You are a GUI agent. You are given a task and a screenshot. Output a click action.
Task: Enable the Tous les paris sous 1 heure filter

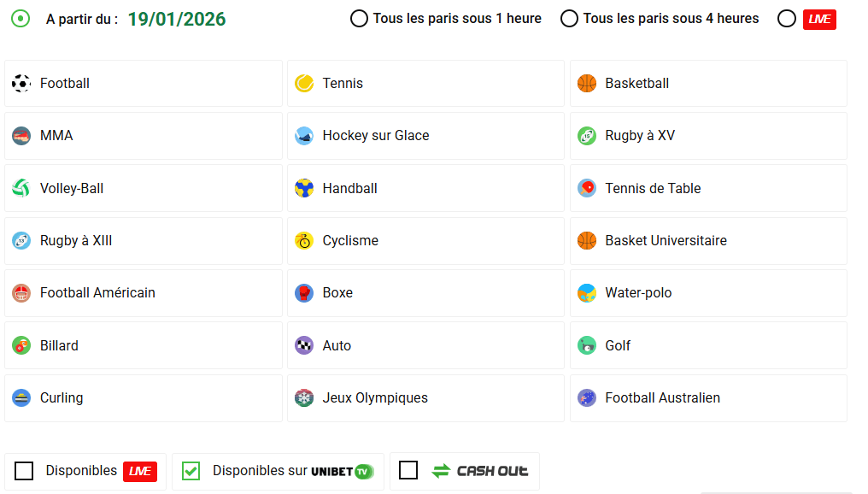click(x=359, y=18)
